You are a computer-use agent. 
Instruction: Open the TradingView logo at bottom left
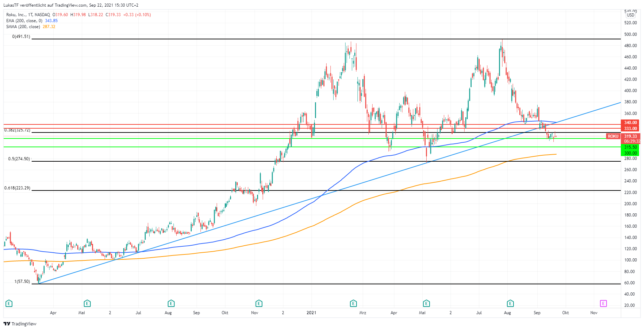(20, 324)
